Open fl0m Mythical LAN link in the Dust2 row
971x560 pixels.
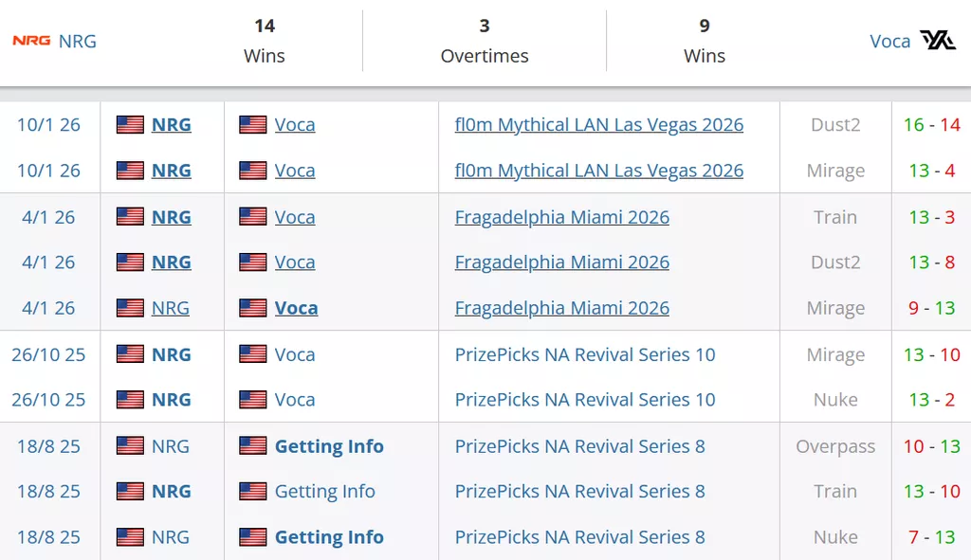(598, 125)
